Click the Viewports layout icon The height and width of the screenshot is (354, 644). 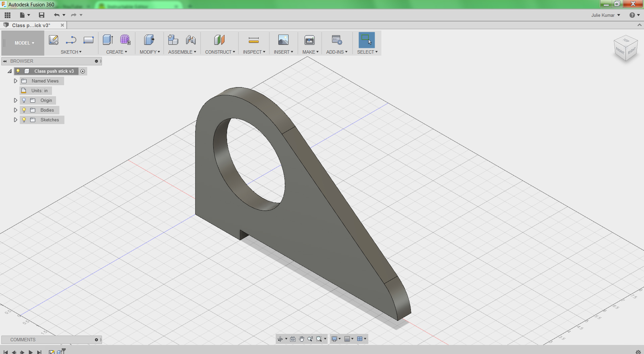[x=360, y=339]
